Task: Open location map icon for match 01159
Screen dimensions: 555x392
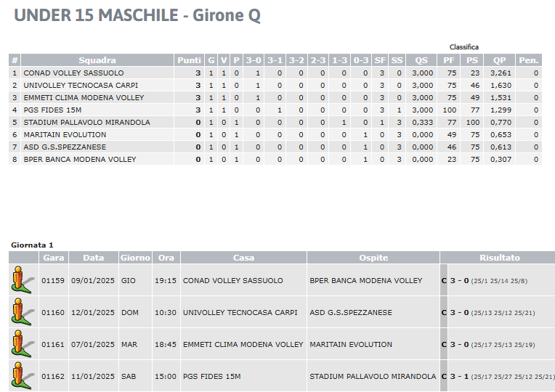Action: (x=23, y=280)
